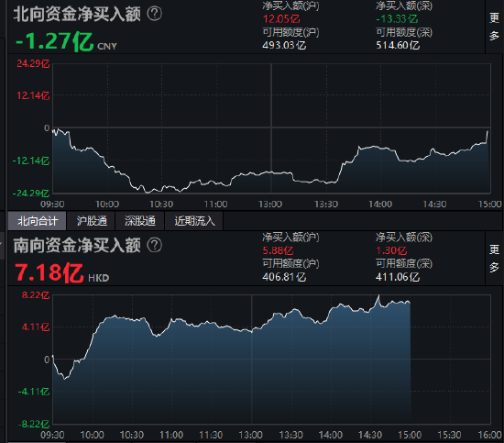This screenshot has width=504, height=443.
Task: Click help icon beside 北向资金净买入额
Action: 154,14
